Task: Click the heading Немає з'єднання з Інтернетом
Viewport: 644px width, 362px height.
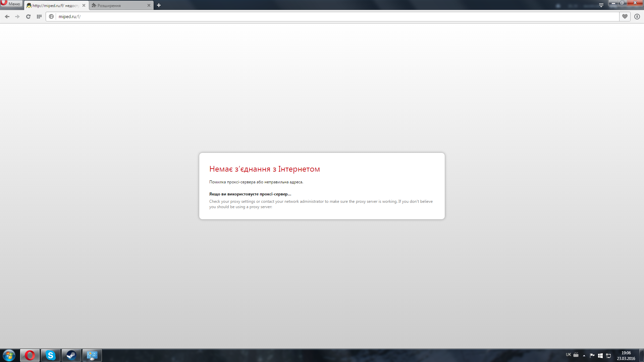Action: coord(264,169)
